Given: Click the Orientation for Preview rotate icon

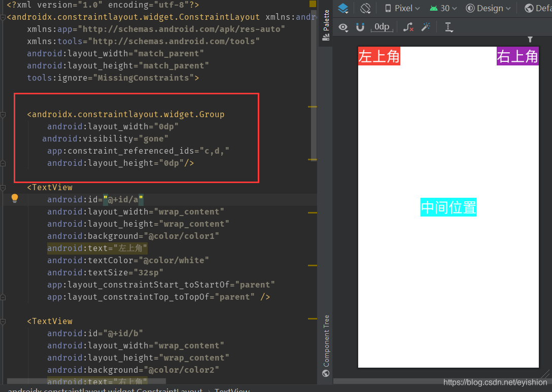Looking at the screenshot, I should (365, 8).
